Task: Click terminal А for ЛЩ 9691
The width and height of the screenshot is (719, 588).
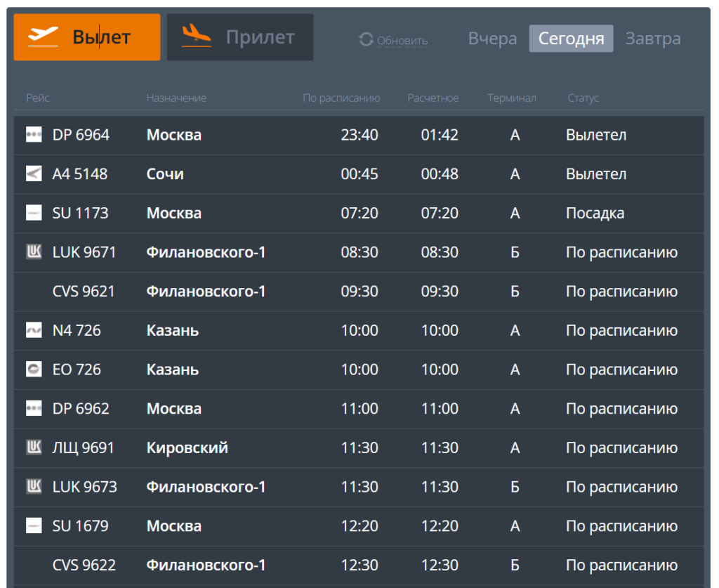Action: point(515,447)
